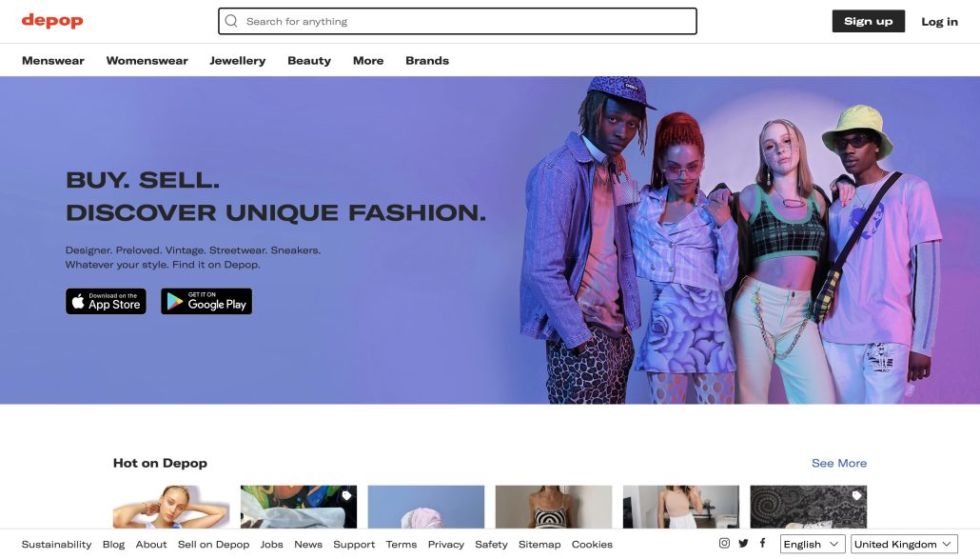Click the Hot on Depop heading
This screenshot has height=559, width=980.
(x=160, y=464)
